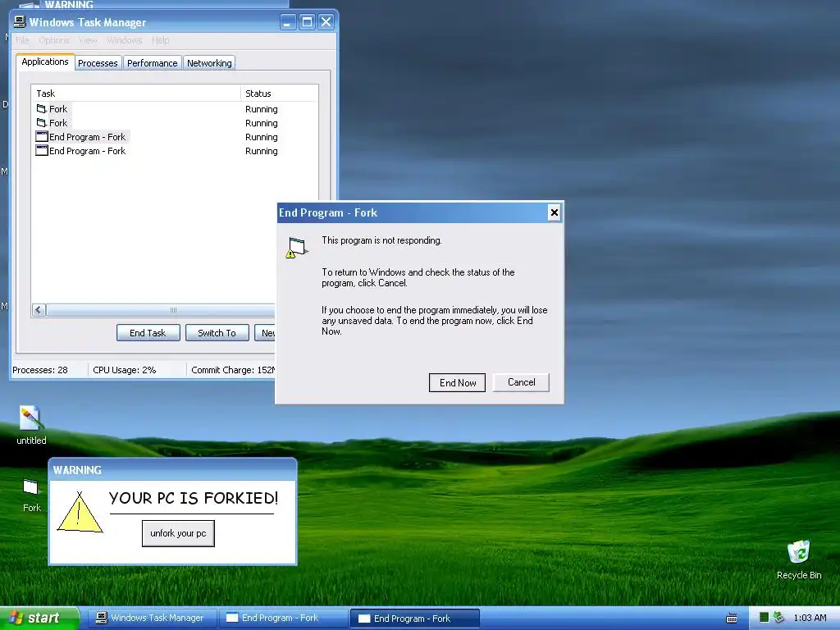
Task: Click the End Task button
Action: tap(148, 333)
